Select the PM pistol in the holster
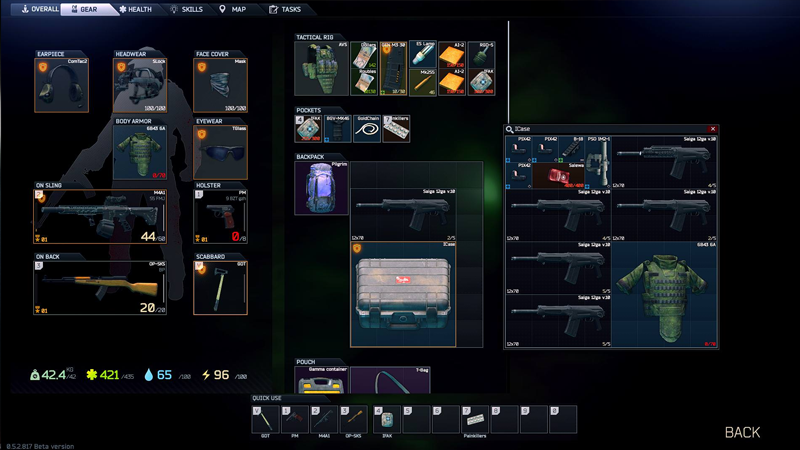 220,216
